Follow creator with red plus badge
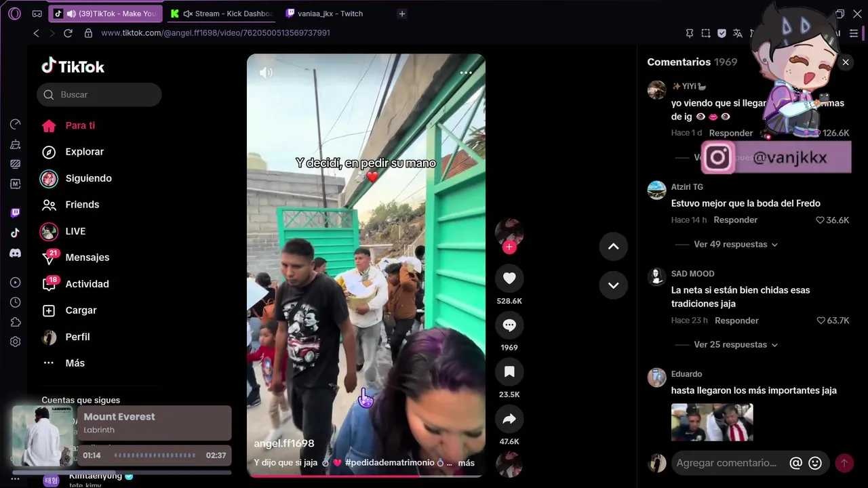The width and height of the screenshot is (868, 488). 509,247
